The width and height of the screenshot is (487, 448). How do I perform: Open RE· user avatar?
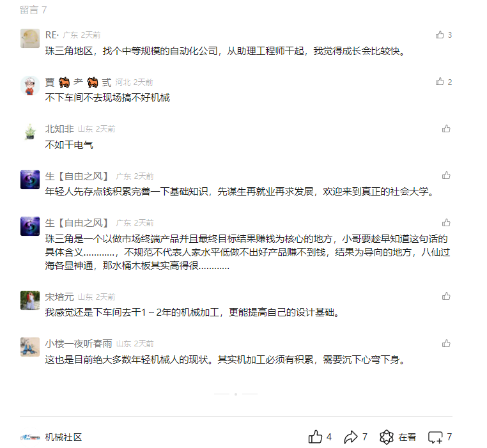pos(30,38)
